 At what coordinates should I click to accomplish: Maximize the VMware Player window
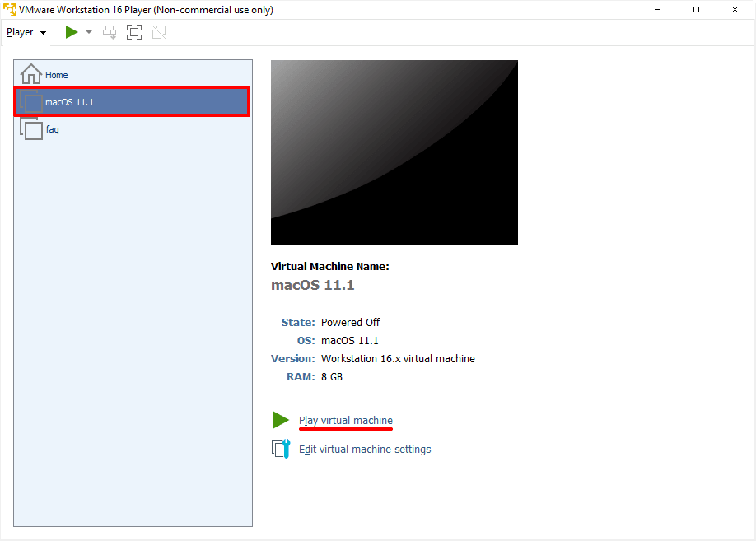tap(696, 10)
